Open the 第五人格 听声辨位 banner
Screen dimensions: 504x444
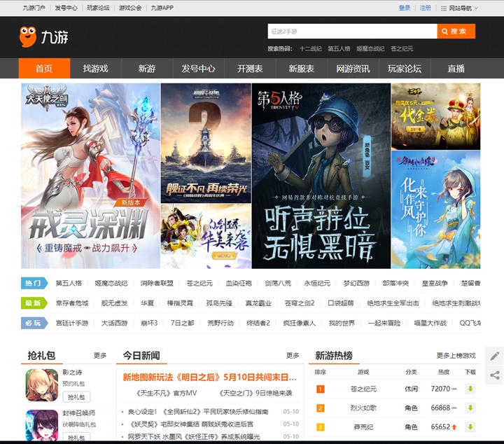click(x=321, y=176)
